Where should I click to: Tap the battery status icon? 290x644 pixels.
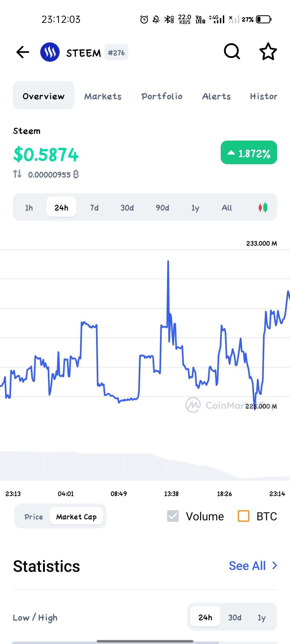click(264, 19)
